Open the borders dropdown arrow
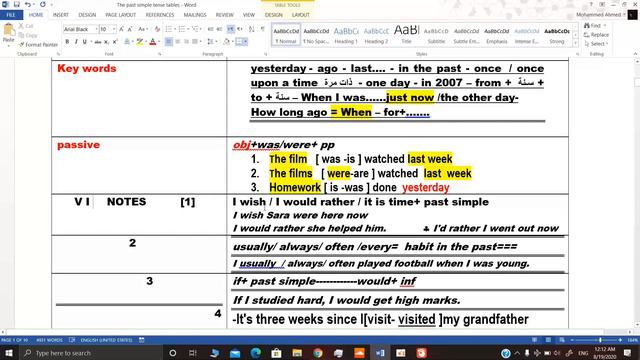The image size is (640, 360). (x=247, y=42)
